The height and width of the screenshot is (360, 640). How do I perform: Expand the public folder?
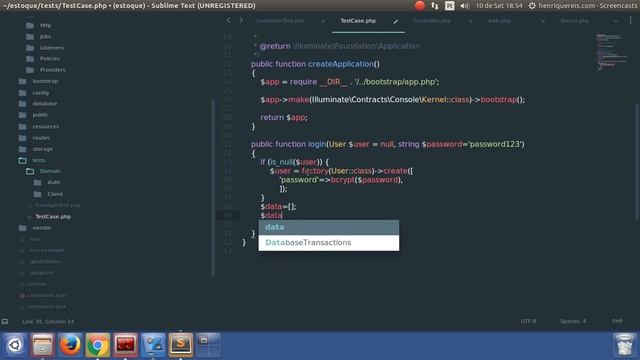click(40, 115)
